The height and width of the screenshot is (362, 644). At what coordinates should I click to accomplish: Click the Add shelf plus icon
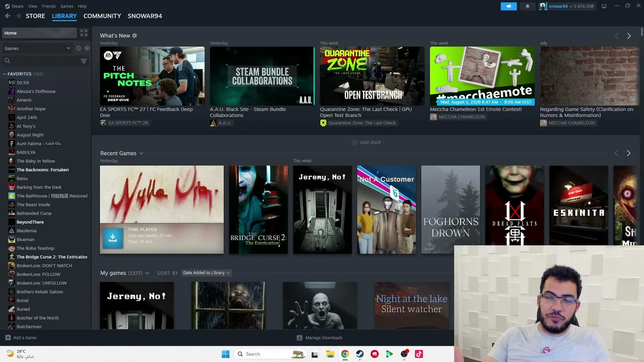pyautogui.click(x=354, y=142)
